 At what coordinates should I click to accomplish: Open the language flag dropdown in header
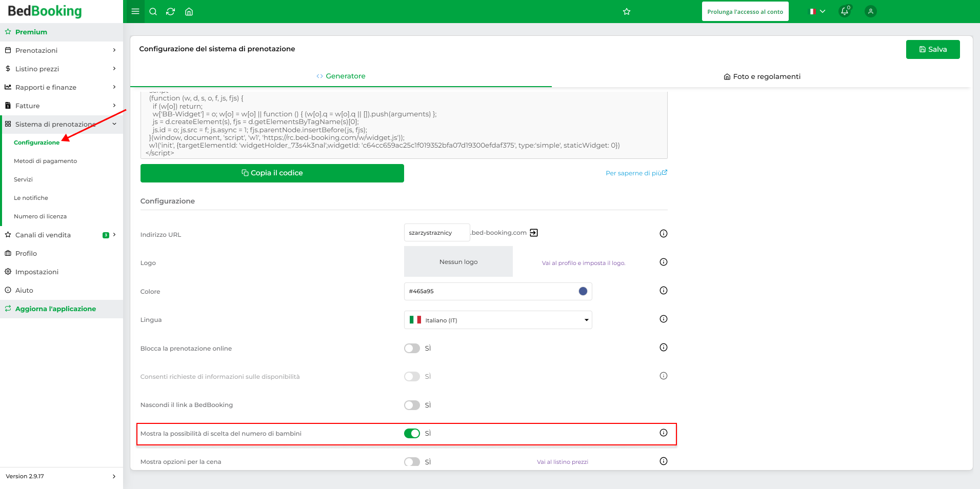[817, 11]
